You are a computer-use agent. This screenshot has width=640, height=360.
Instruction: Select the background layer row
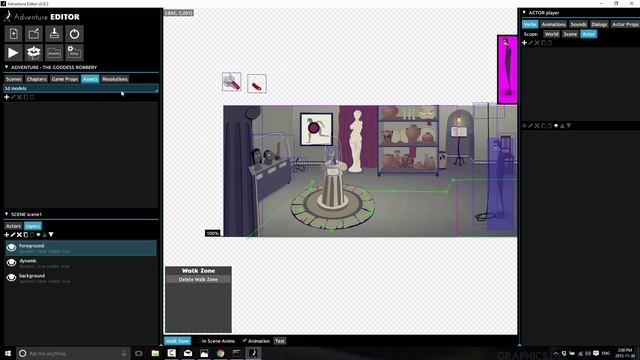click(x=80, y=278)
